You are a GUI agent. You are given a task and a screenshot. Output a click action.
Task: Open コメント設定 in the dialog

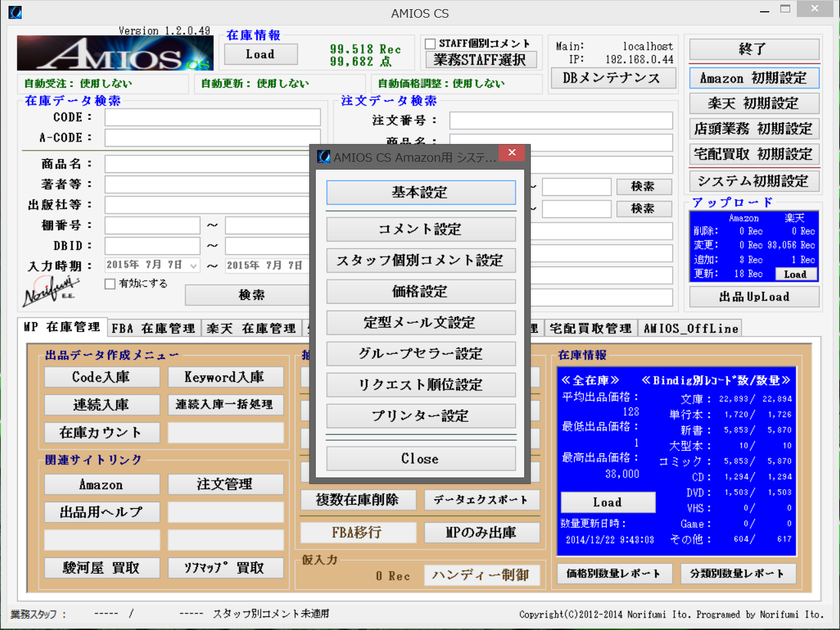[x=421, y=229]
